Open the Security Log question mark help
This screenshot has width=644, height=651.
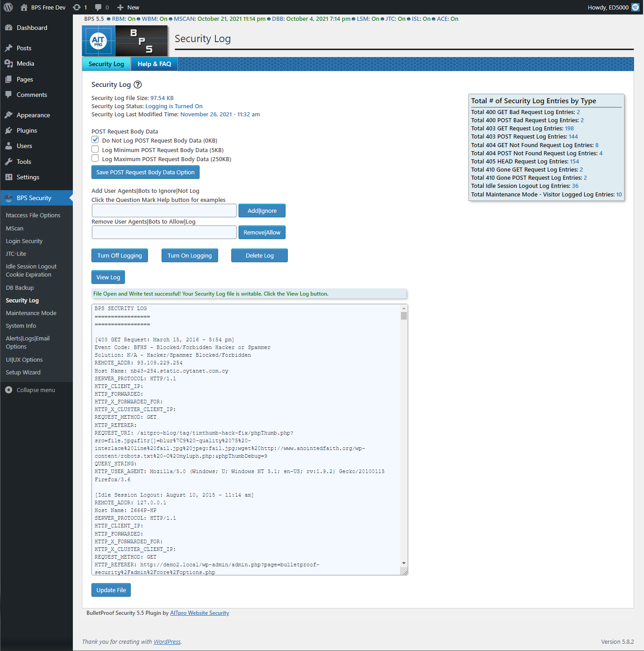point(138,85)
